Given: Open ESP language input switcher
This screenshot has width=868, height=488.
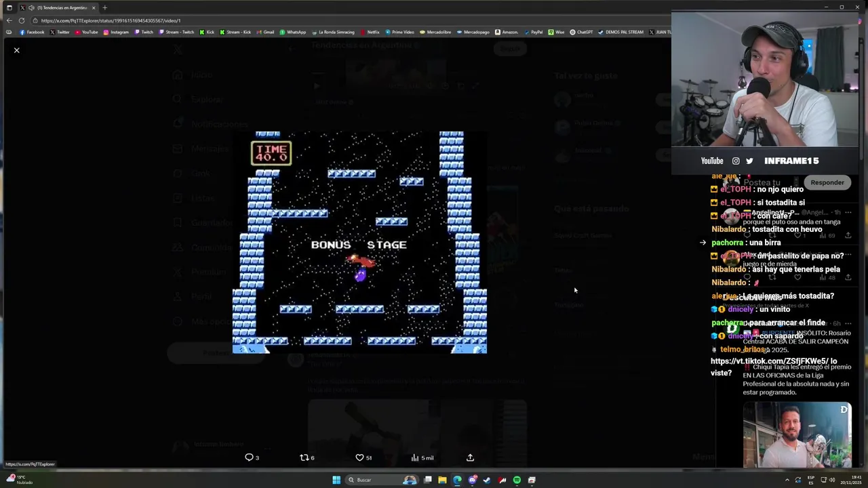Looking at the screenshot, I should tap(811, 480).
